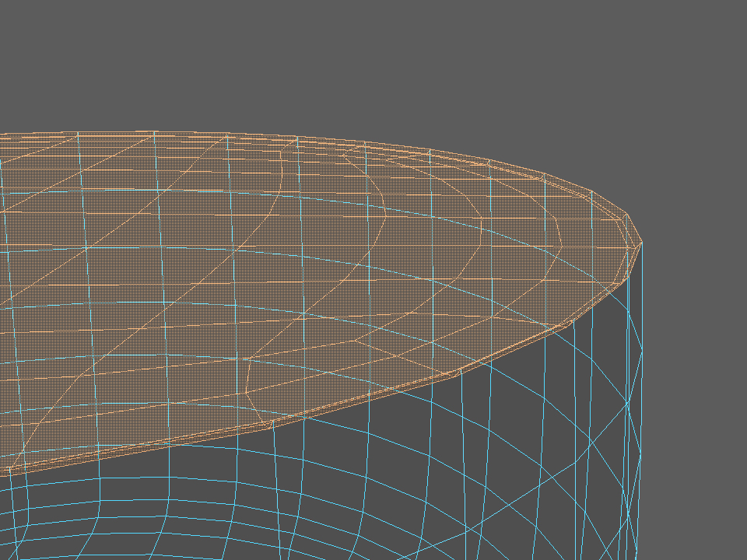Viewport: 747px width, 560px height.
Task: Click the empty background right of the cylinder
Action: click(x=696, y=381)
